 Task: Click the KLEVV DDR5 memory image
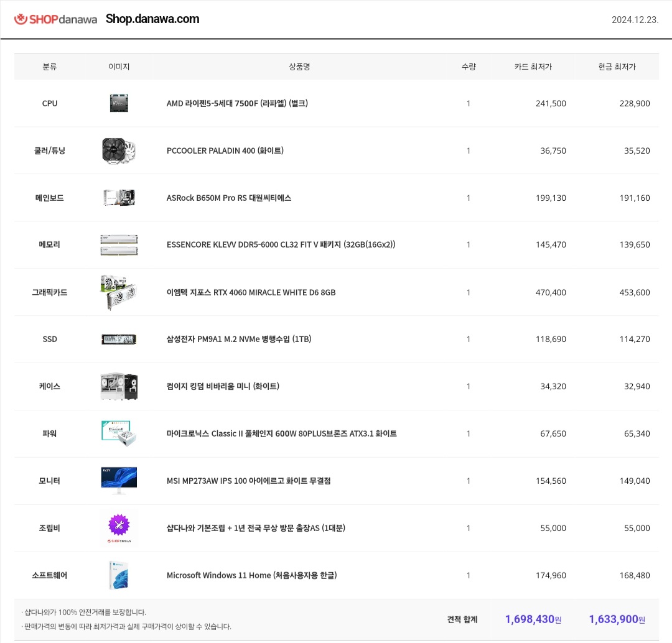(x=119, y=244)
